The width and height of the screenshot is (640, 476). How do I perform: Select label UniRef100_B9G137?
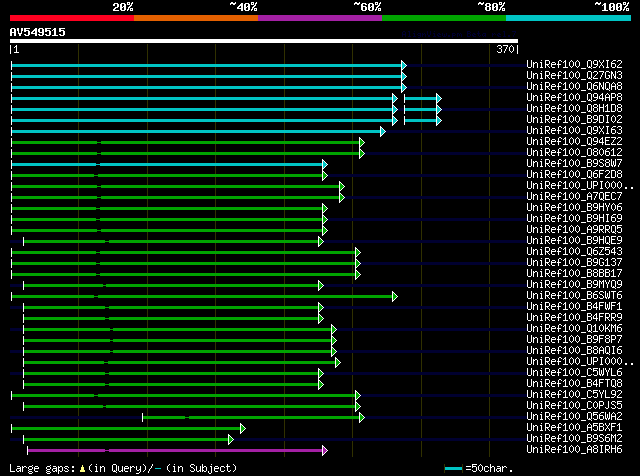(x=574, y=262)
